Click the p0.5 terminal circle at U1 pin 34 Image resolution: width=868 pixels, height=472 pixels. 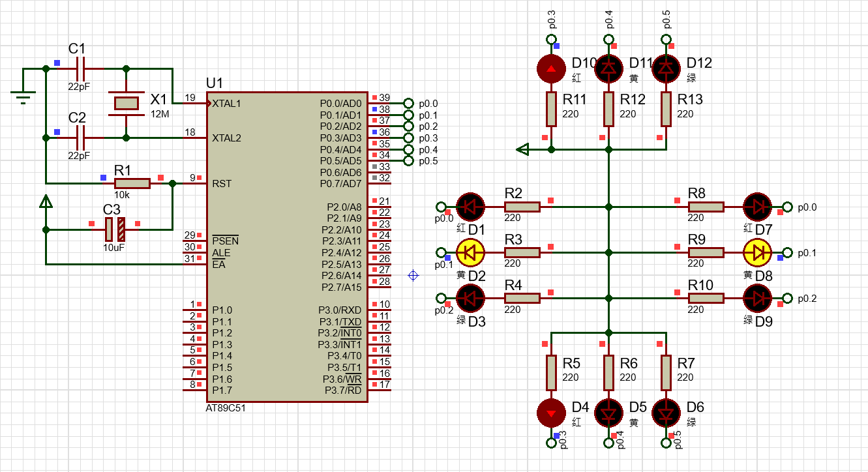coord(409,161)
